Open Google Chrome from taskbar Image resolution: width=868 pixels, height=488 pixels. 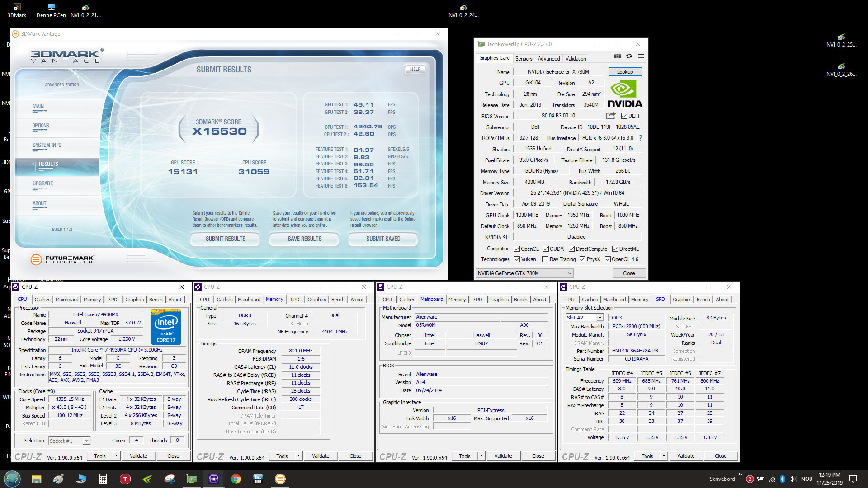pos(236,479)
